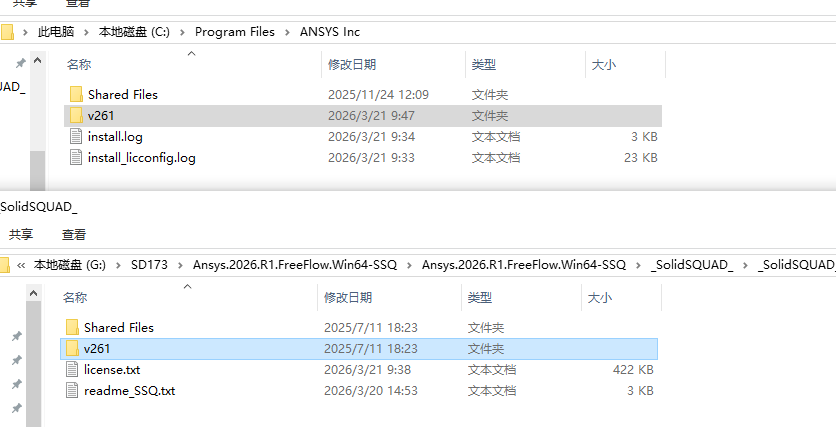Image resolution: width=836 pixels, height=427 pixels.
Task: Select the install.log text file icon
Action: [x=76, y=136]
